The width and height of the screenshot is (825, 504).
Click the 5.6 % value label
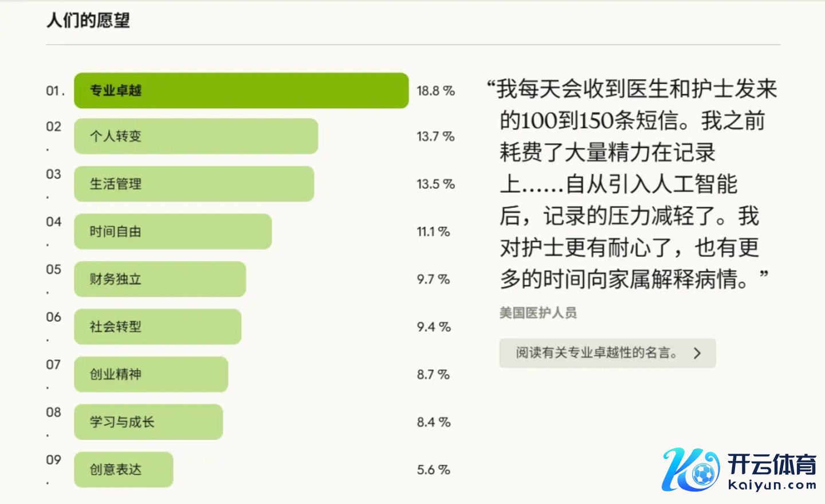pos(433,470)
